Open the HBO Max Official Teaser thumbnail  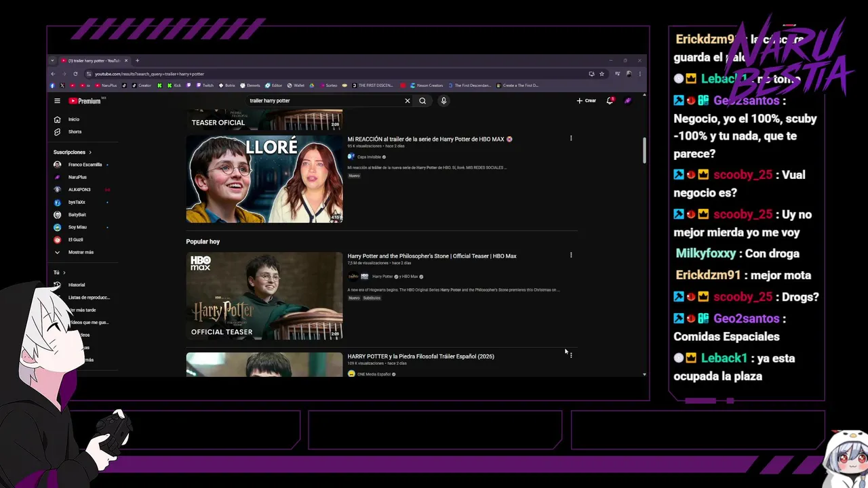[264, 296]
